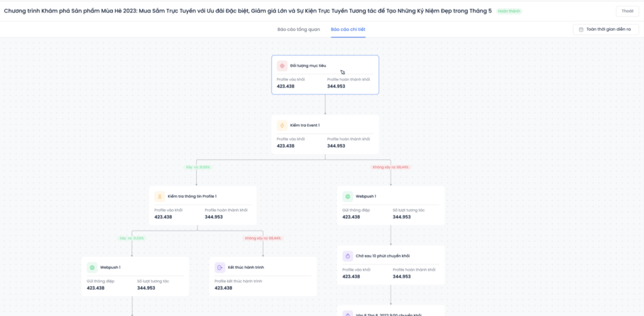Image resolution: width=644 pixels, height=316 pixels.
Task: Switch to the Báo cáo tổng quan tab
Action: coord(299,30)
